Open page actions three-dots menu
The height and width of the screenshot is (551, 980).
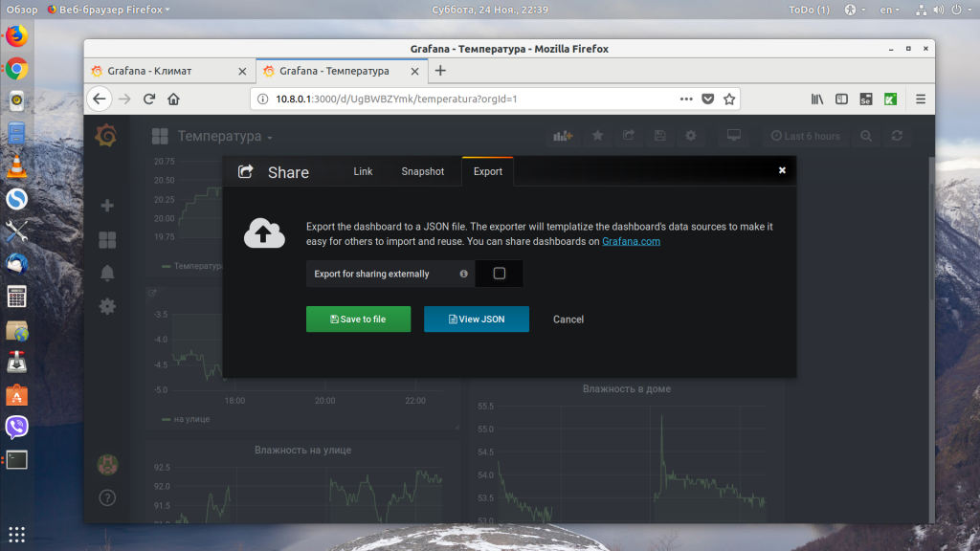(x=686, y=99)
